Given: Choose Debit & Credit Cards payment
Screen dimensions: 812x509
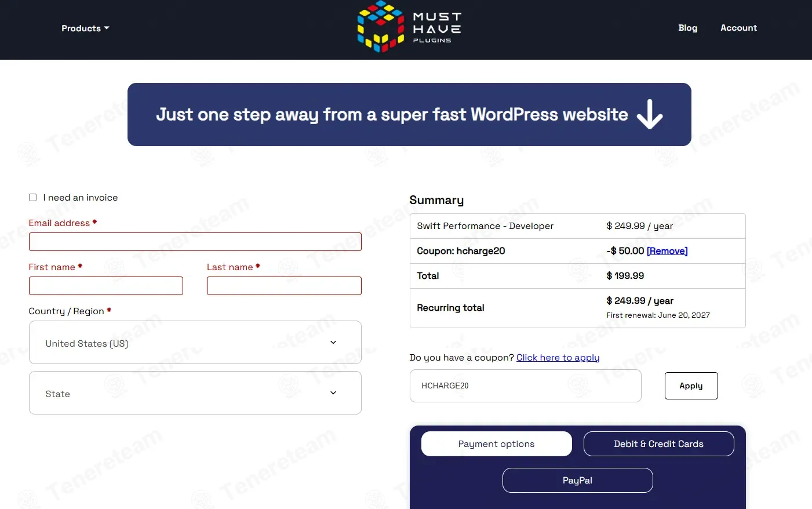Looking at the screenshot, I should pyautogui.click(x=659, y=444).
